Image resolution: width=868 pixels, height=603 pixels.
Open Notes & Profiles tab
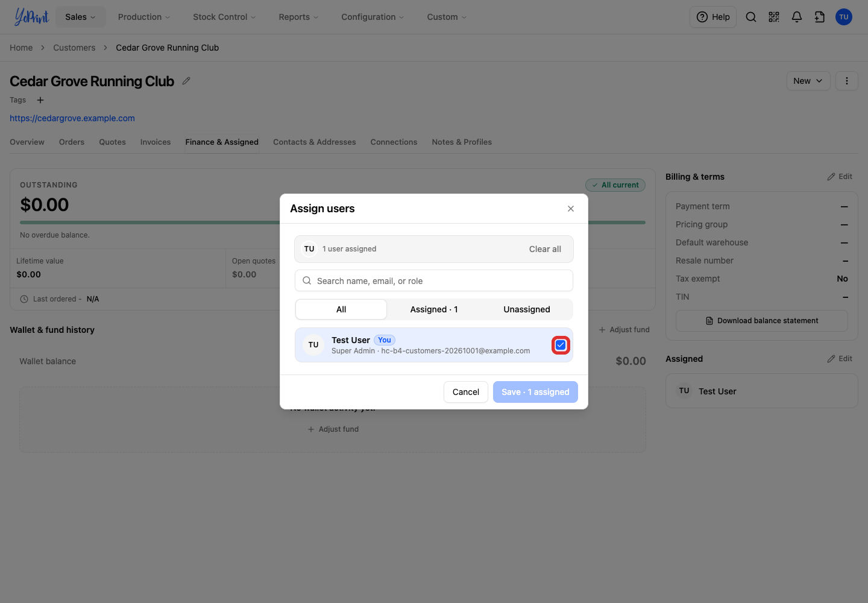point(462,142)
